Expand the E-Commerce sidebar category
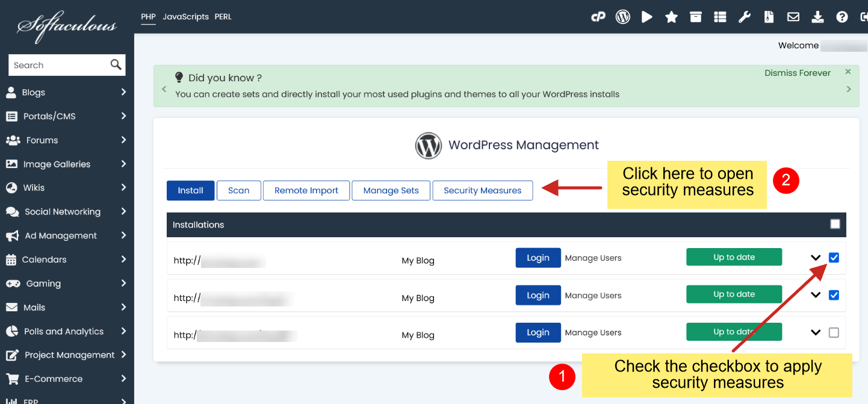The image size is (868, 404). click(66, 379)
